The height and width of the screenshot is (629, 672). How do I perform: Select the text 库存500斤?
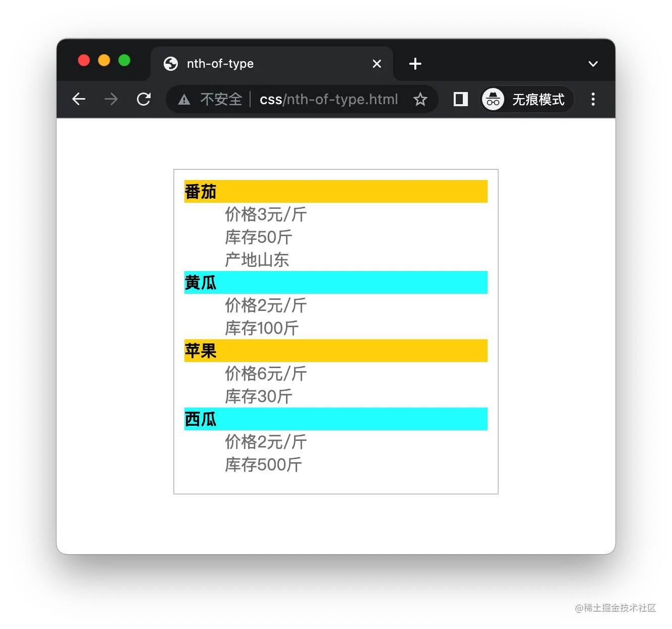tap(263, 465)
